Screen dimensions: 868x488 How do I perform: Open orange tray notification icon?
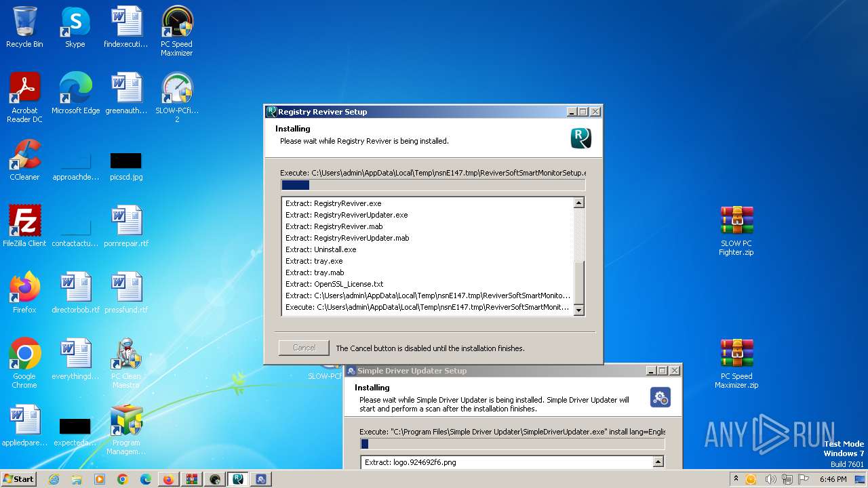[x=751, y=479]
